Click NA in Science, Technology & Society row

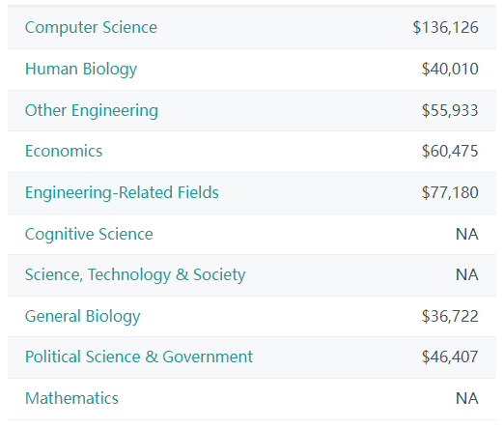click(x=467, y=274)
